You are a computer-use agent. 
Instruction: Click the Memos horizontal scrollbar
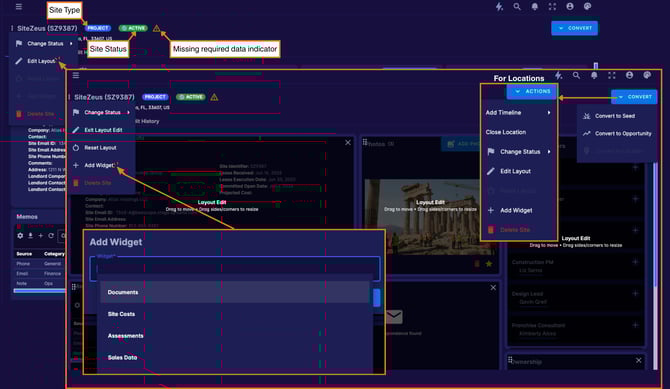click(x=39, y=291)
